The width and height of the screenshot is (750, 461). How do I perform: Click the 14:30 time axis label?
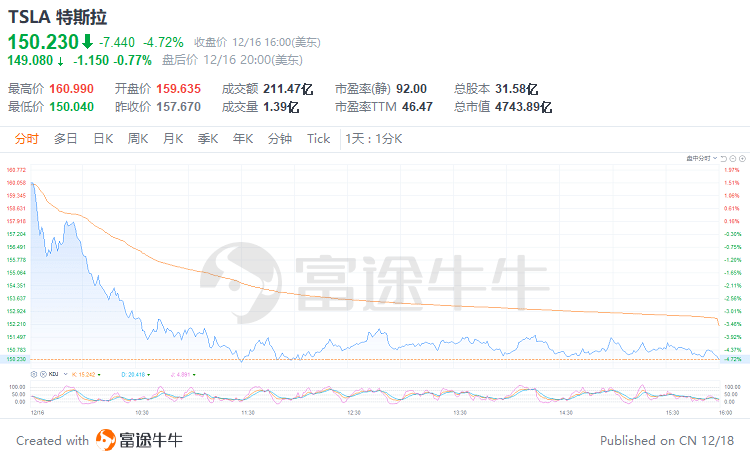pos(566,413)
